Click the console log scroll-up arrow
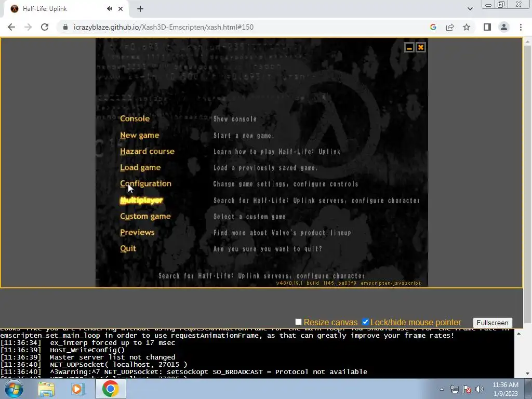This screenshot has height=399, width=532. coord(518,334)
